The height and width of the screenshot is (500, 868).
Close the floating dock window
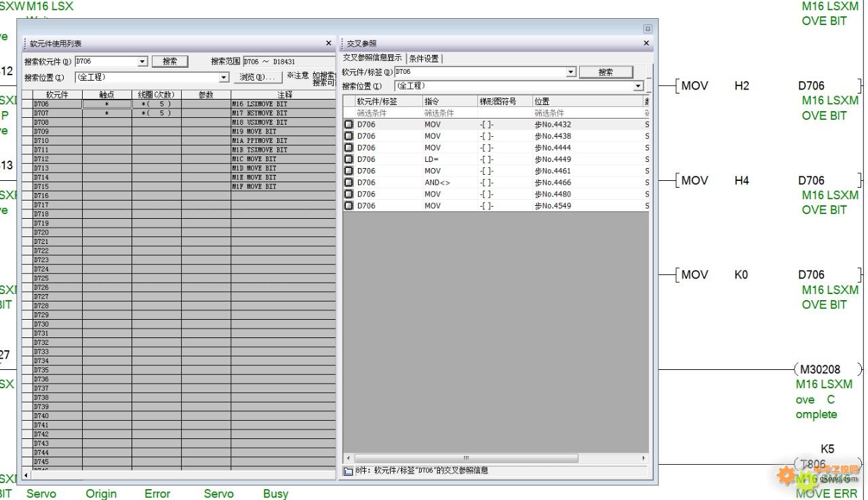point(648,29)
